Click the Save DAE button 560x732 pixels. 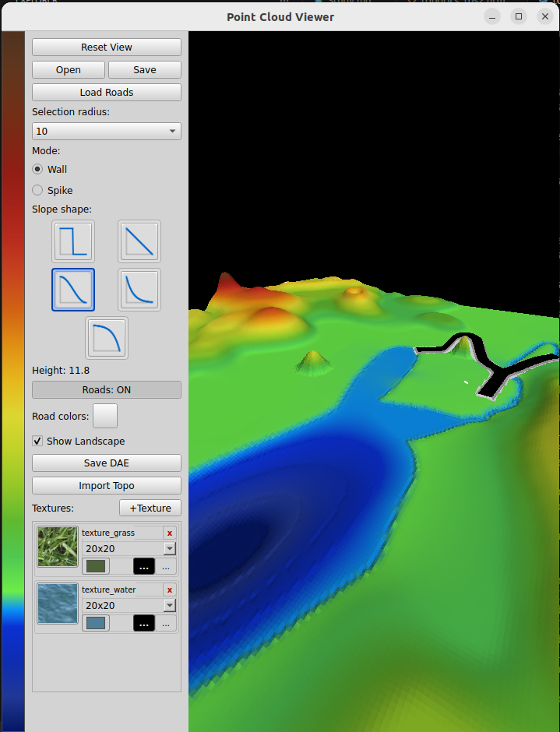click(x=107, y=463)
